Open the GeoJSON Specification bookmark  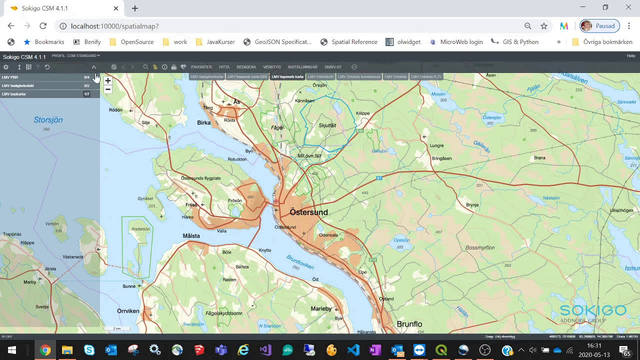(x=278, y=42)
